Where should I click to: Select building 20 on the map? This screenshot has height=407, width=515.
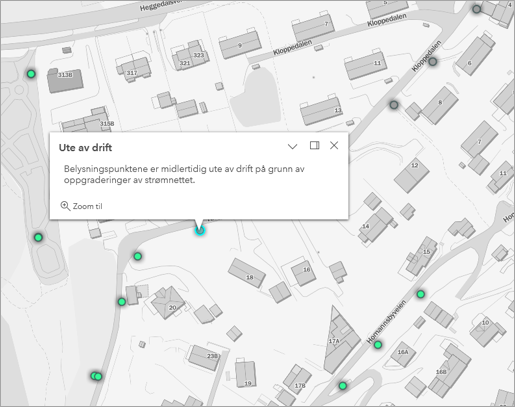click(x=168, y=303)
